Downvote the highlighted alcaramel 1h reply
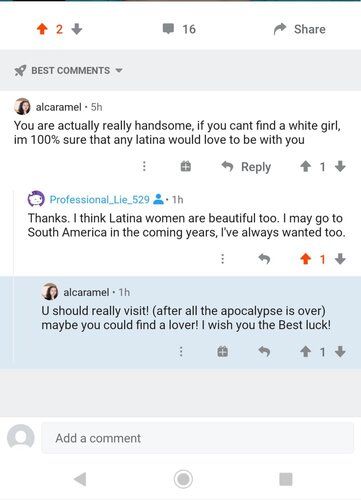The width and height of the screenshot is (361, 500). tap(340, 351)
